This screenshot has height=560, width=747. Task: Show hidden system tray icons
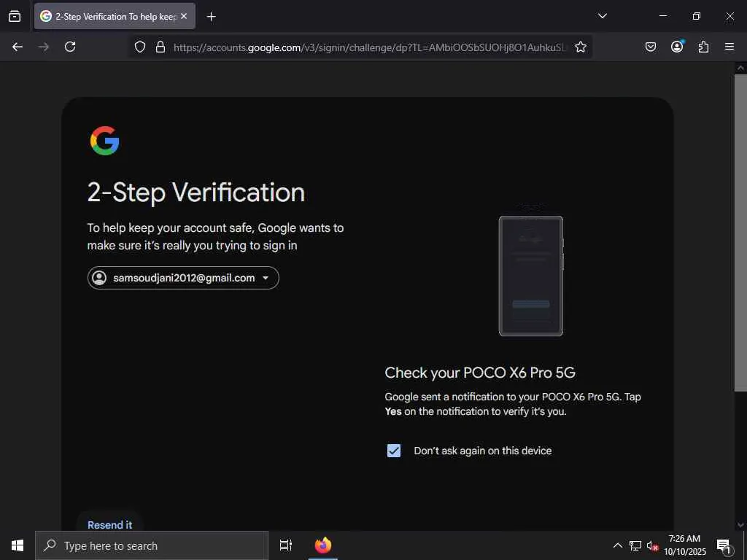tap(617, 545)
